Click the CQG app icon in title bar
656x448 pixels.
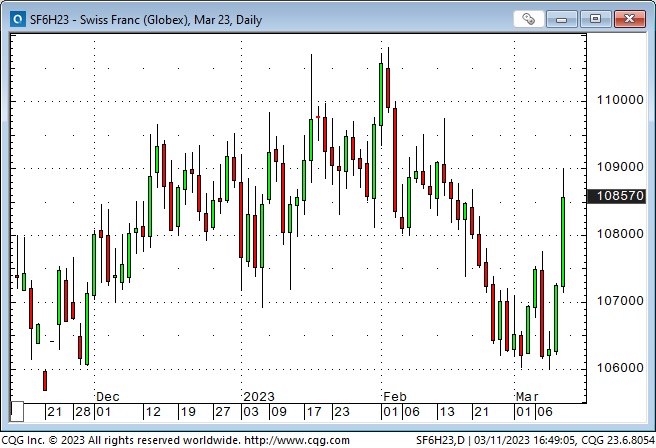tap(18, 19)
